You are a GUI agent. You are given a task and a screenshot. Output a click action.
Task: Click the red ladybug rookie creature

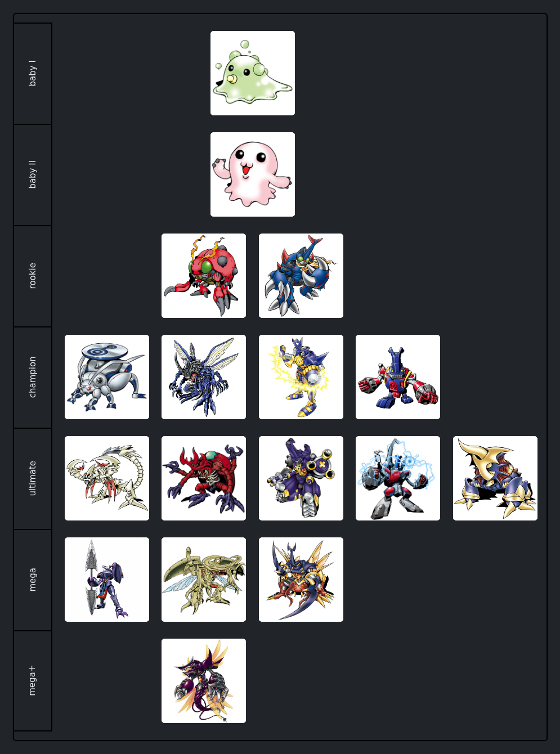204,276
